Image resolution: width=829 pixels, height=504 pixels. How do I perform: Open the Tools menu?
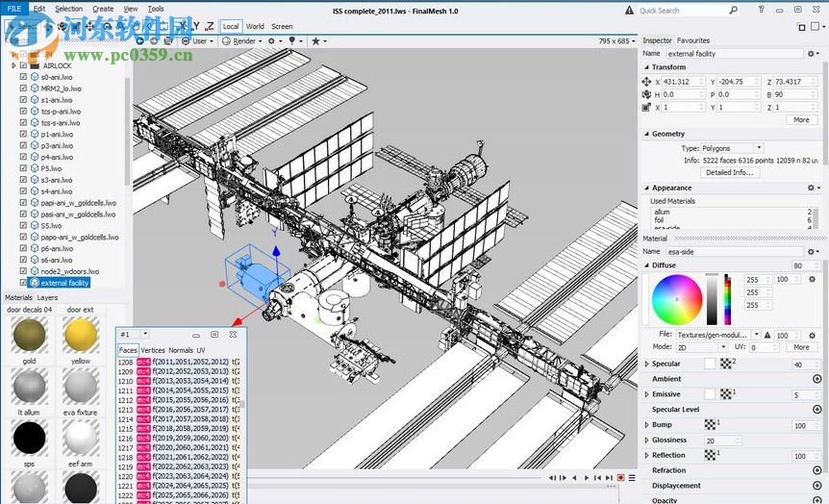coord(156,9)
